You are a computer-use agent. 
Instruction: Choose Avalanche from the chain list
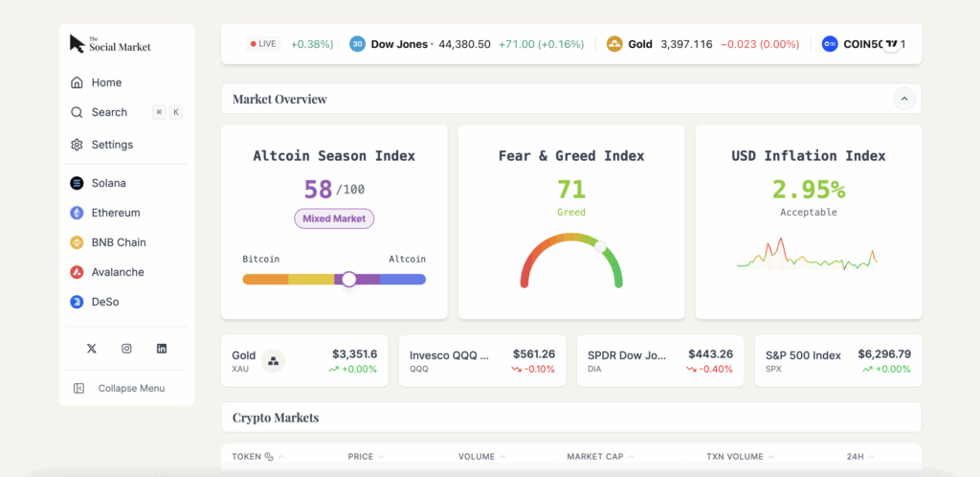pyautogui.click(x=117, y=272)
